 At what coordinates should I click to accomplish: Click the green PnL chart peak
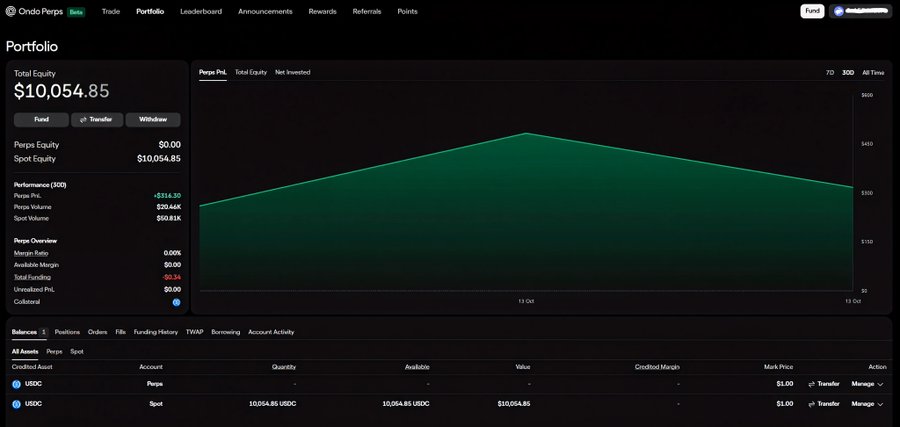click(526, 133)
